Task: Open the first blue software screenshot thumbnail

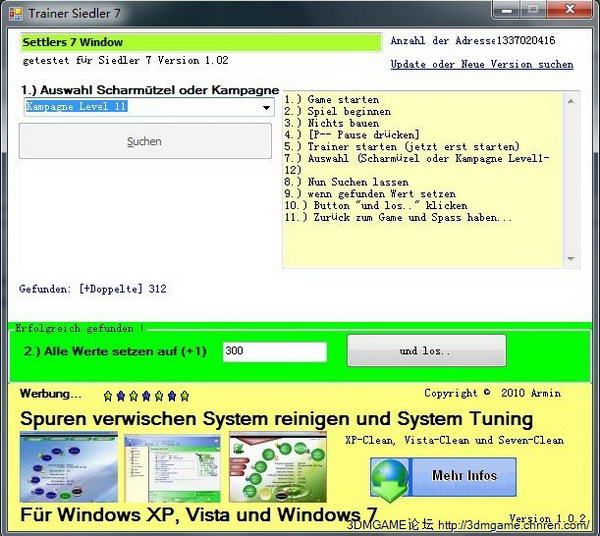Action: (69, 467)
